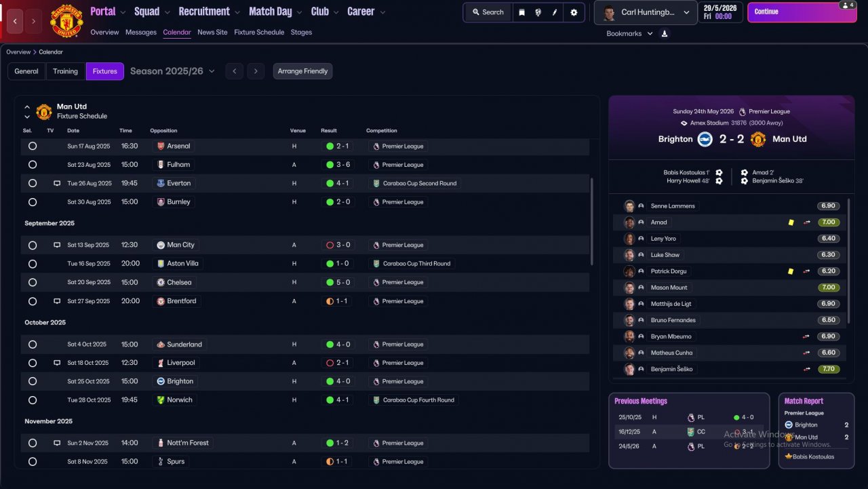Expand the Squad menu chevron
The image size is (868, 489).
point(167,12)
